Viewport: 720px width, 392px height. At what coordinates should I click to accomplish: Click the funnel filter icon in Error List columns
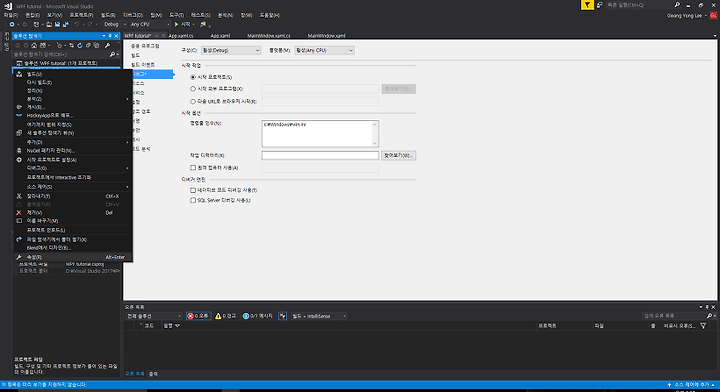click(x=703, y=325)
